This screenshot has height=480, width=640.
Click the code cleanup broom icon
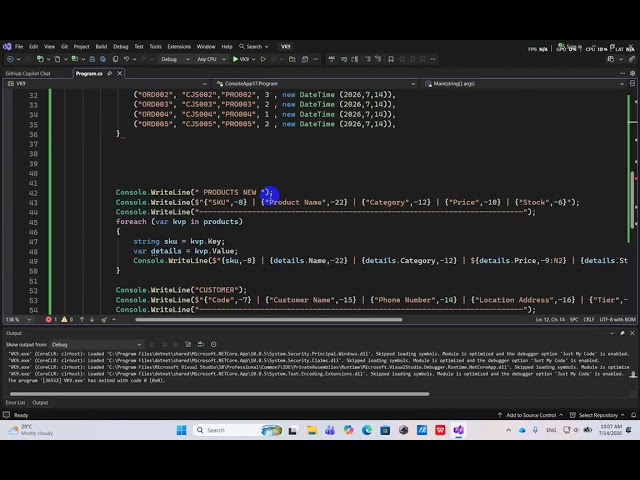[x=104, y=320]
